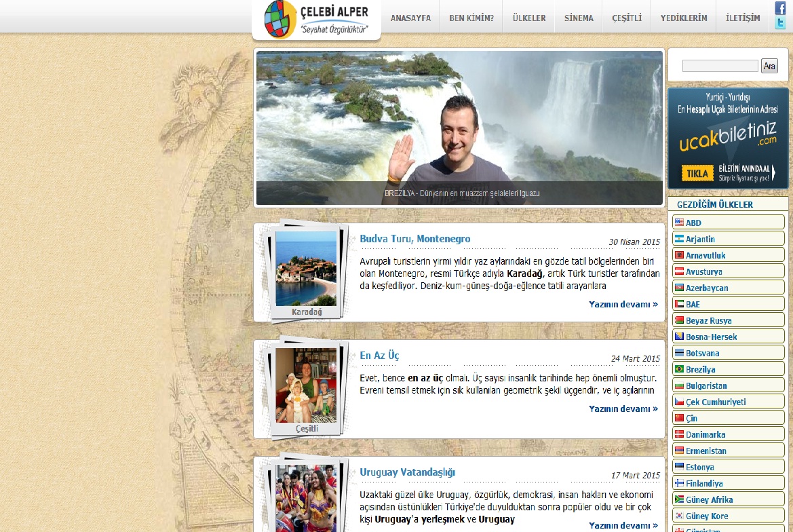Open the YEDİKLERİM menu item
The width and height of the screenshot is (793, 532).
tap(684, 18)
